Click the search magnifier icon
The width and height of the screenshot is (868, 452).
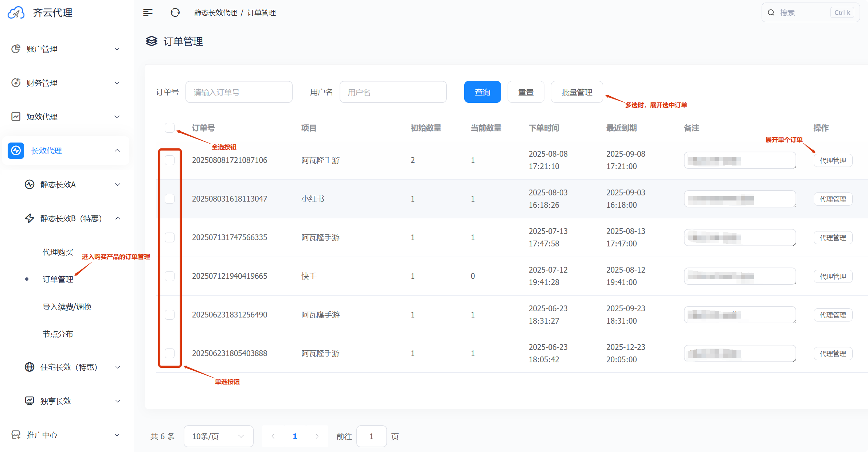point(771,13)
